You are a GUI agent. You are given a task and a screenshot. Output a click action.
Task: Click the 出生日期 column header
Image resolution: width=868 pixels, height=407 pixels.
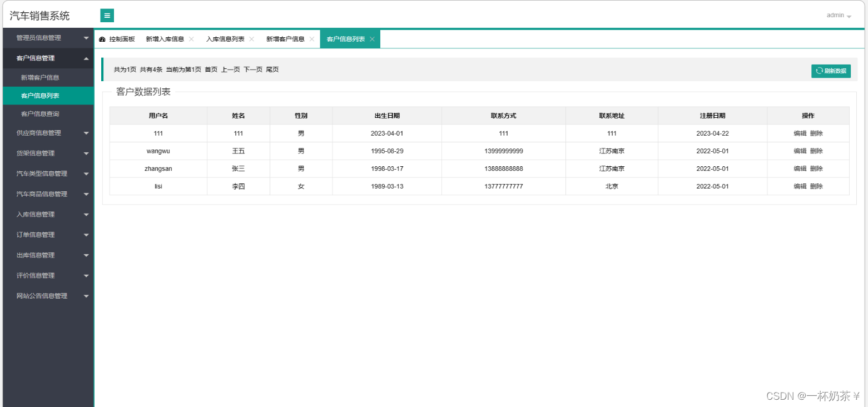pyautogui.click(x=387, y=116)
